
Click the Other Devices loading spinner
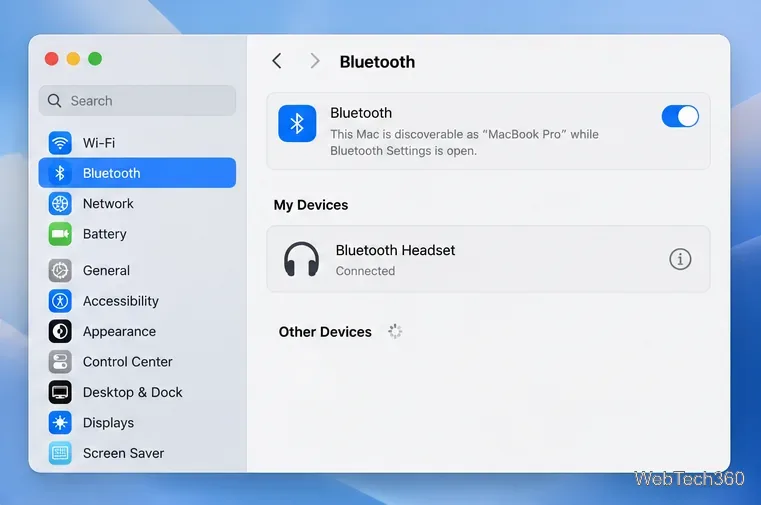coord(395,331)
